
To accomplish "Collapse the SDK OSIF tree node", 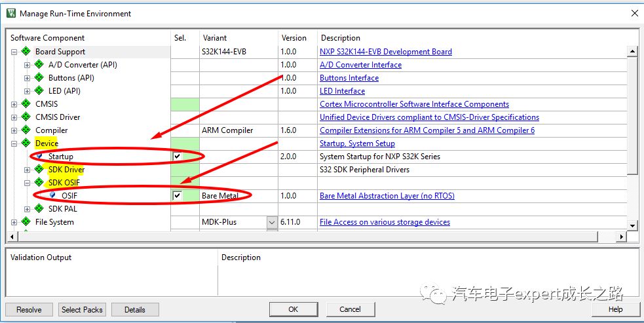I will [27, 183].
